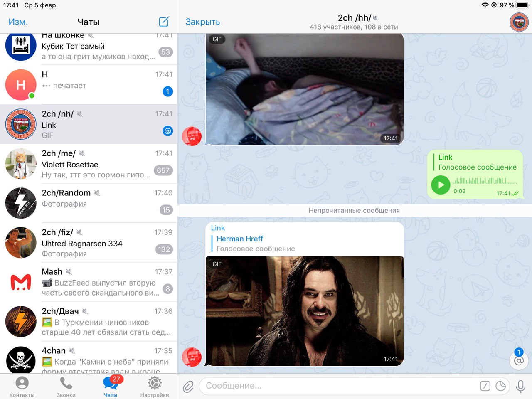Viewport: 532px width, 399px height.
Task: Tap the 2ch /me/ cat doctor avatar
Action: pos(21,164)
